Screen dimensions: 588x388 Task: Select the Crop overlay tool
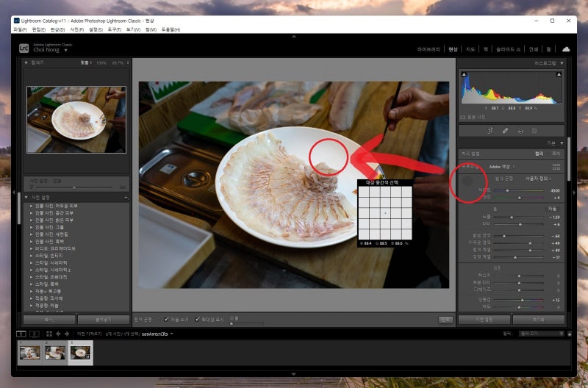tap(490, 131)
